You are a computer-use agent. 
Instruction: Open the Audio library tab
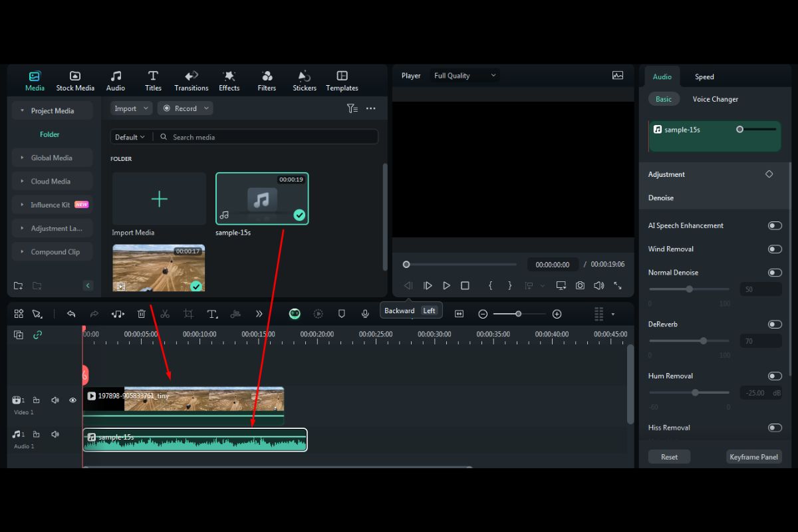[x=116, y=81]
